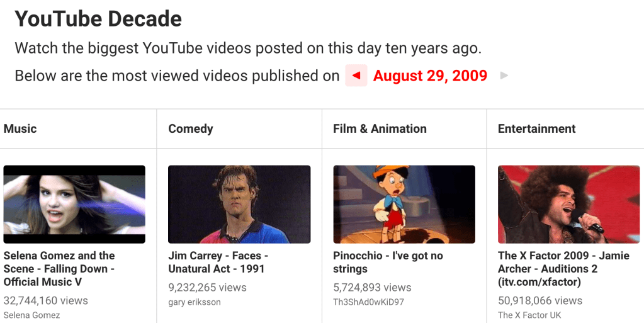Click the Falling Down video title

pyautogui.click(x=59, y=269)
